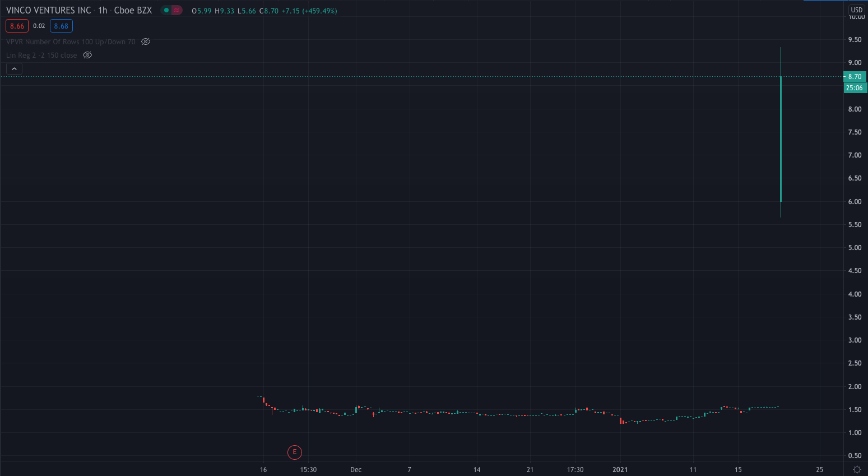Click the green market status dot
This screenshot has height=476, width=868.
166,10
